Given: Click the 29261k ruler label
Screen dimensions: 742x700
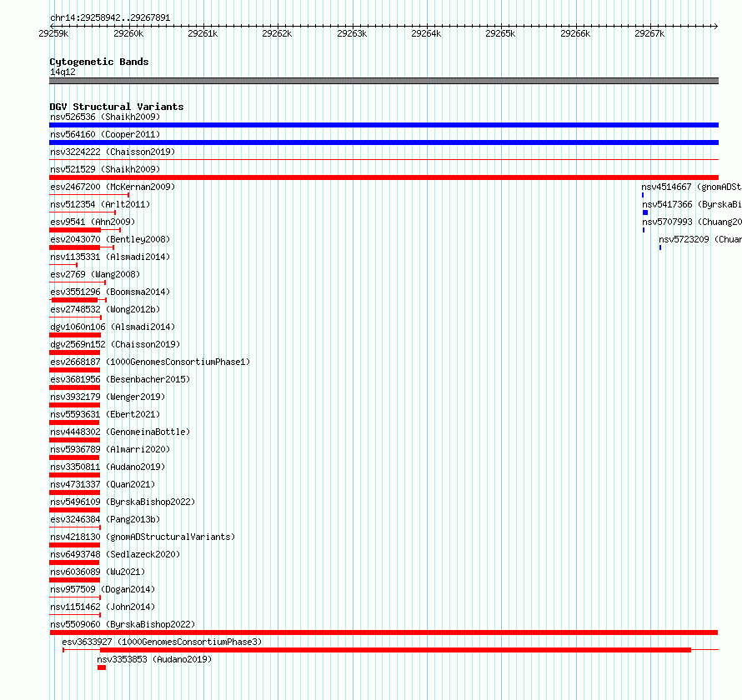Looking at the screenshot, I should [203, 33].
